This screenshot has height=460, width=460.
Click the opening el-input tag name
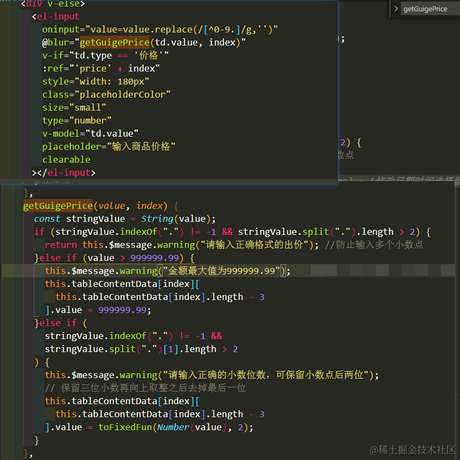[x=58, y=16]
